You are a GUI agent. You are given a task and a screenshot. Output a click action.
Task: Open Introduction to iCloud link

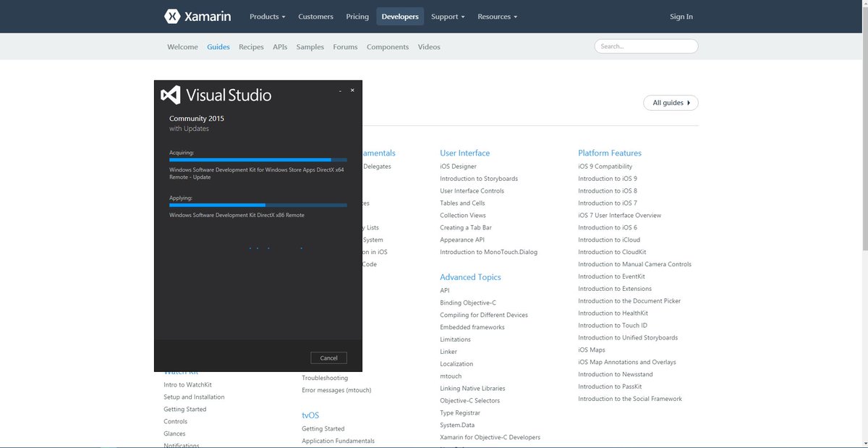click(x=609, y=240)
